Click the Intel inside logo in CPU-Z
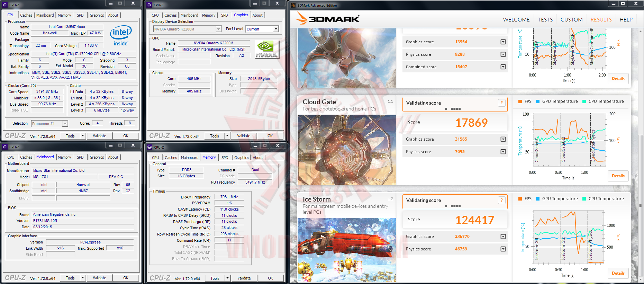 [121, 36]
